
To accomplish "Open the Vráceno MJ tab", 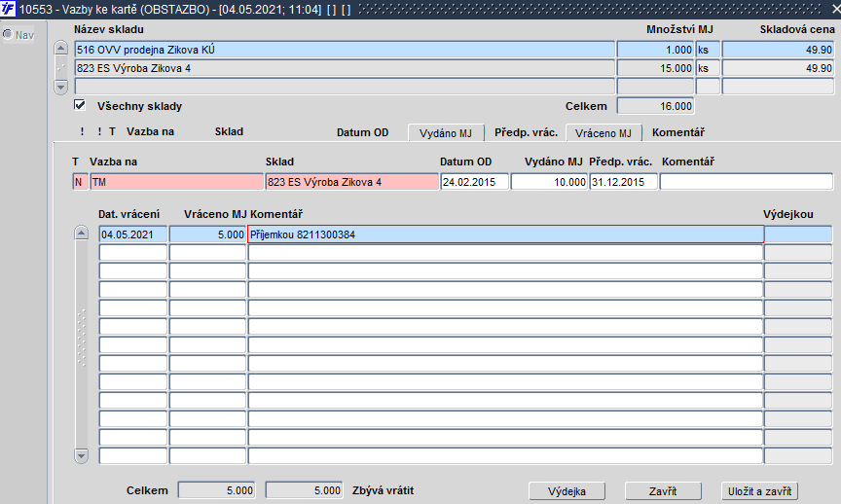I will pos(603,133).
